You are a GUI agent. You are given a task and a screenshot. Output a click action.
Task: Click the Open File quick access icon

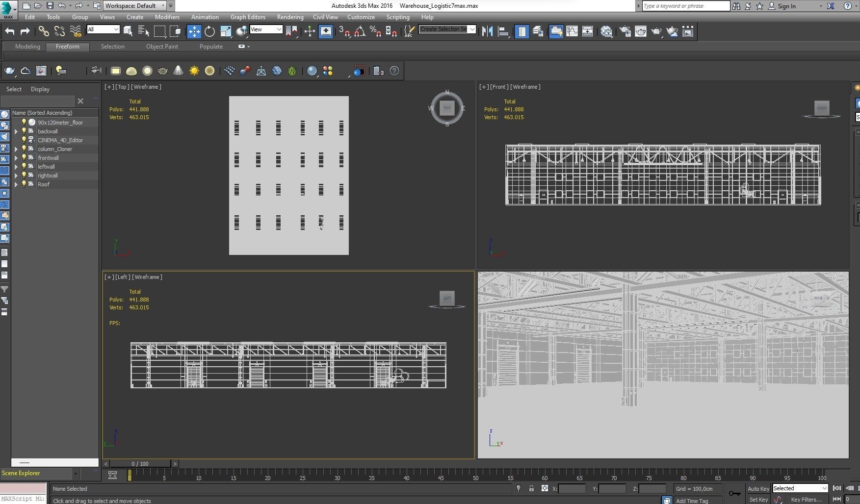click(x=38, y=6)
